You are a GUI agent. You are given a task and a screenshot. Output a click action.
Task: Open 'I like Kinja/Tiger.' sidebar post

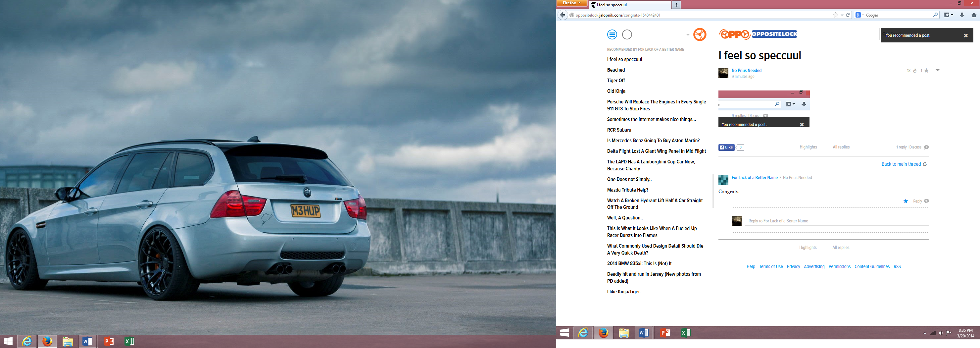pos(624,292)
